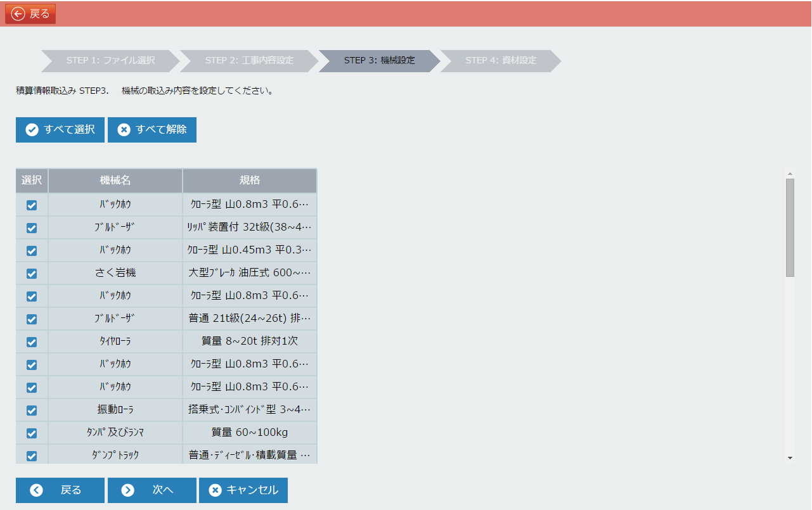Click the scrollbar up arrow
The width and height of the screenshot is (812, 510).
790,173
